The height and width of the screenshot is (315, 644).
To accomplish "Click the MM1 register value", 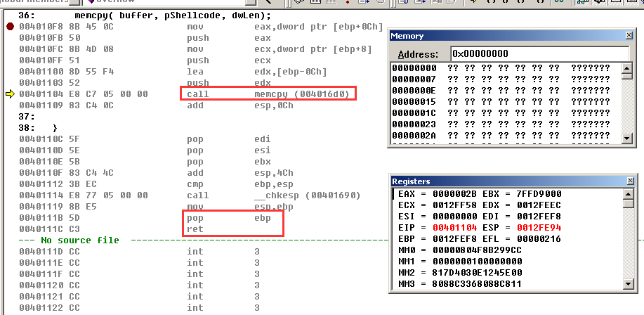I will [x=477, y=261].
